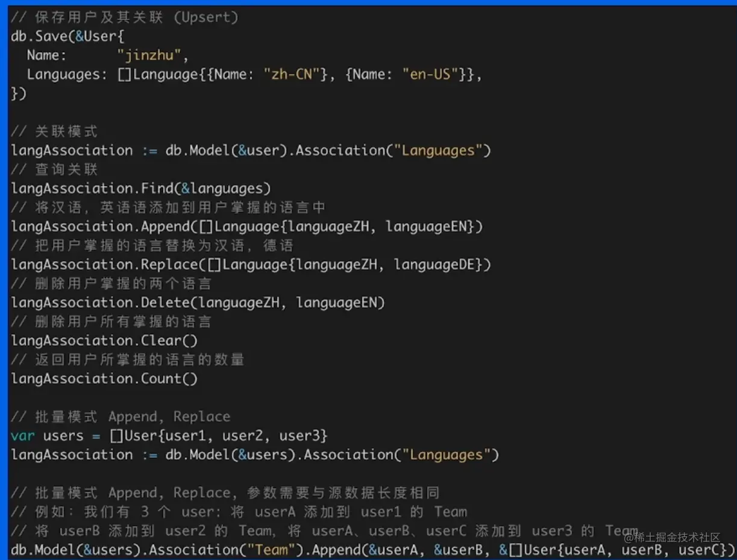Click 'langAssociation.Find(&languages)' line
737x560 pixels.
pyautogui.click(x=141, y=189)
